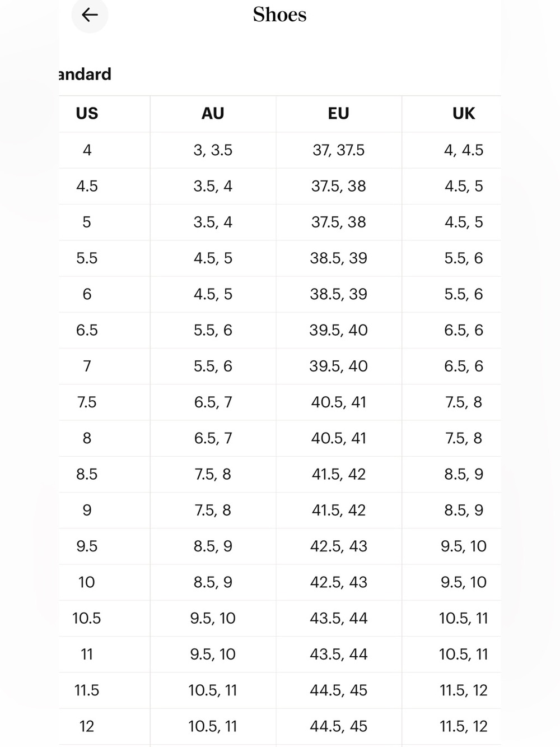Select the EU 37, 37.5 cell

coord(338,150)
